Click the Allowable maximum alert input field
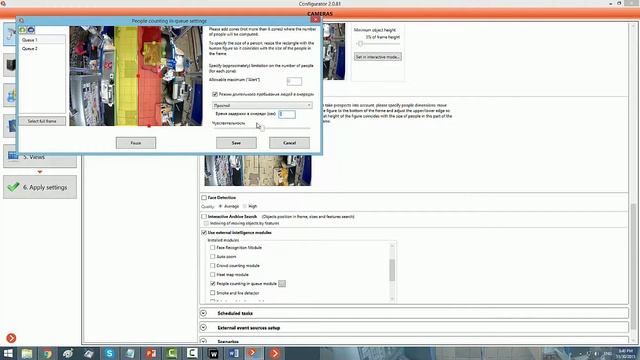Screen dimensions: 640x360 (x=294, y=81)
